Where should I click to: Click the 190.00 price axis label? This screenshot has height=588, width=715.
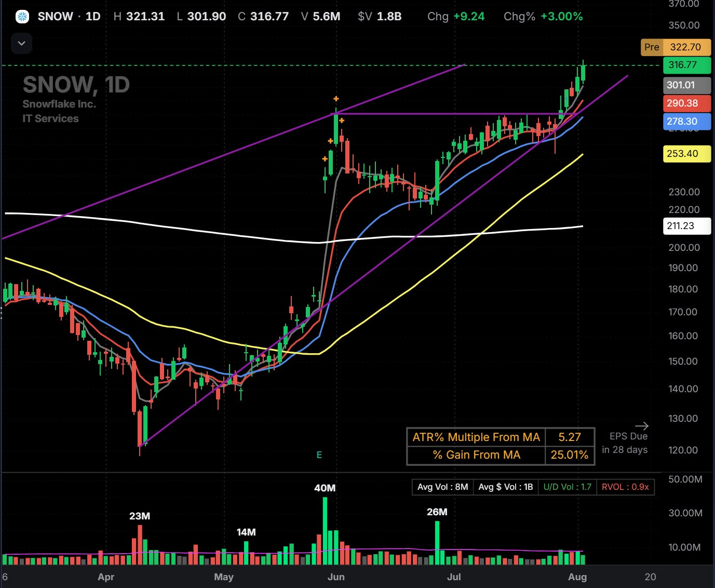pos(684,268)
